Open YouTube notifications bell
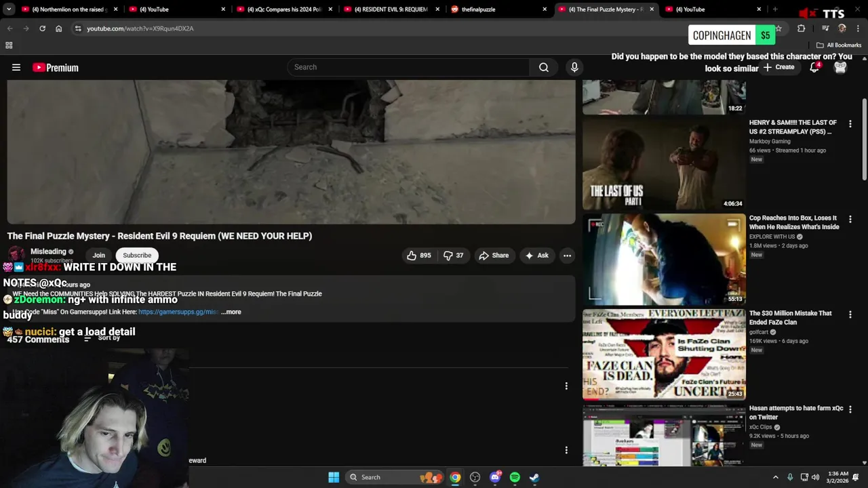This screenshot has width=868, height=488. pos(814,67)
